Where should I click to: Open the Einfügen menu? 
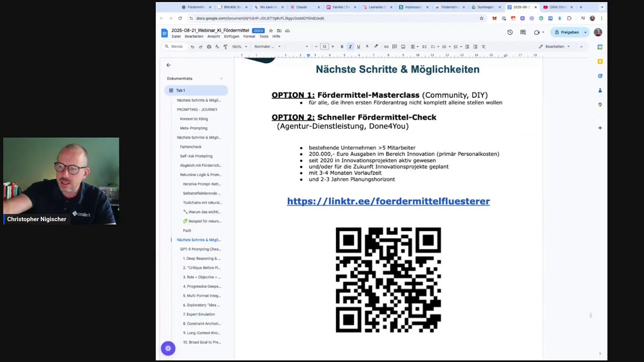click(232, 37)
